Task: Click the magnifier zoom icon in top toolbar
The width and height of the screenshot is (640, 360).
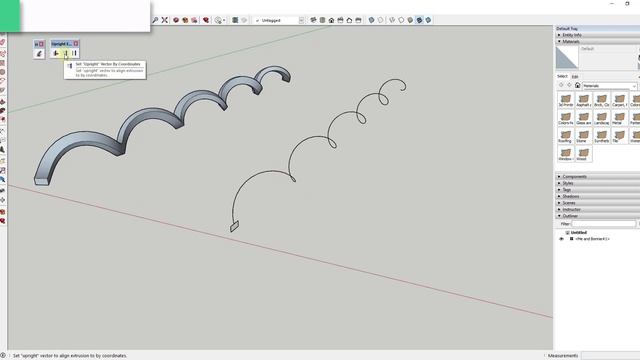Action: pyautogui.click(x=155, y=20)
